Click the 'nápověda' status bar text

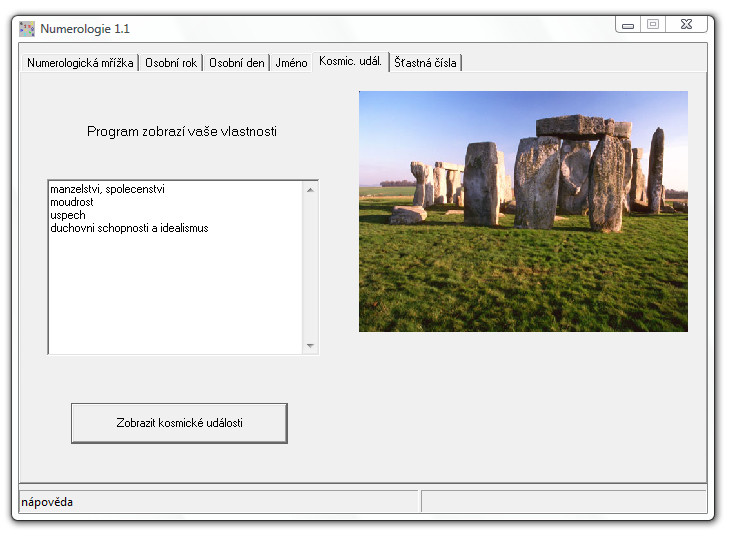tap(47, 502)
